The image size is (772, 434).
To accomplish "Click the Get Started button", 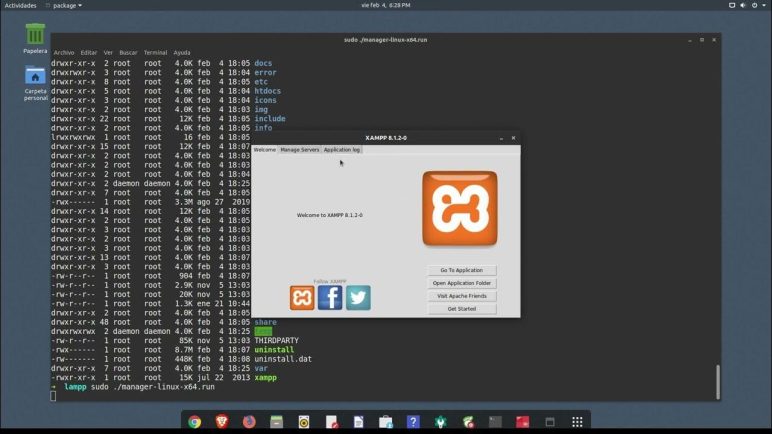I will point(462,308).
